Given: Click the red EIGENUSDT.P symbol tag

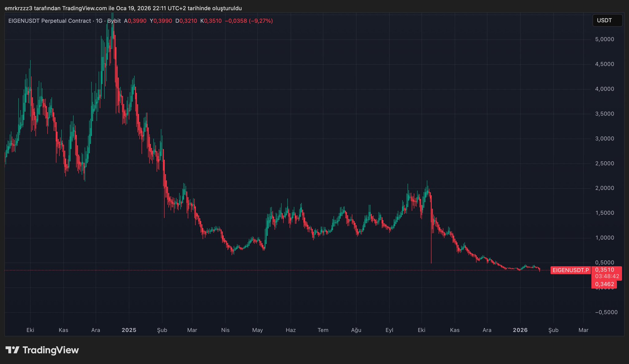Looking at the screenshot, I should (570, 270).
